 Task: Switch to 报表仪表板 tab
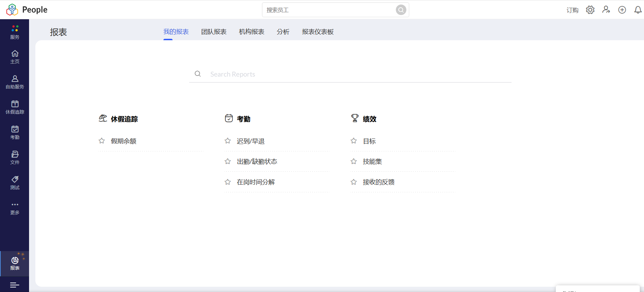[x=317, y=32]
